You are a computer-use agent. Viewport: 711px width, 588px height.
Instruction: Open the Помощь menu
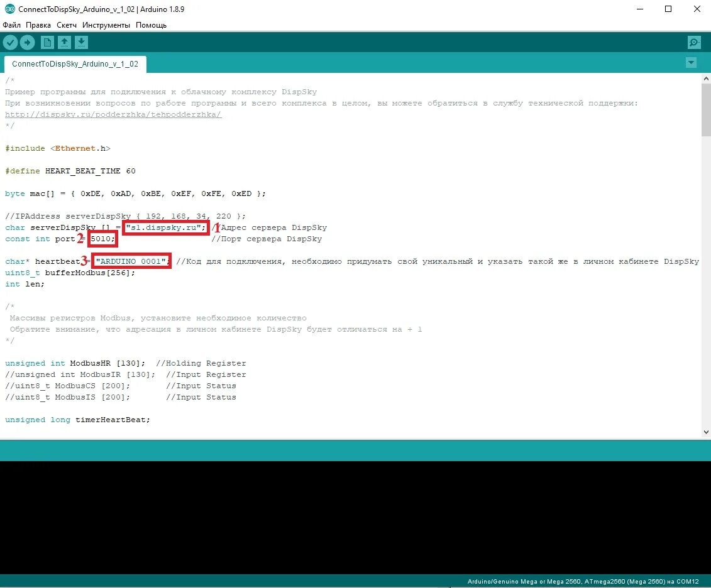151,25
